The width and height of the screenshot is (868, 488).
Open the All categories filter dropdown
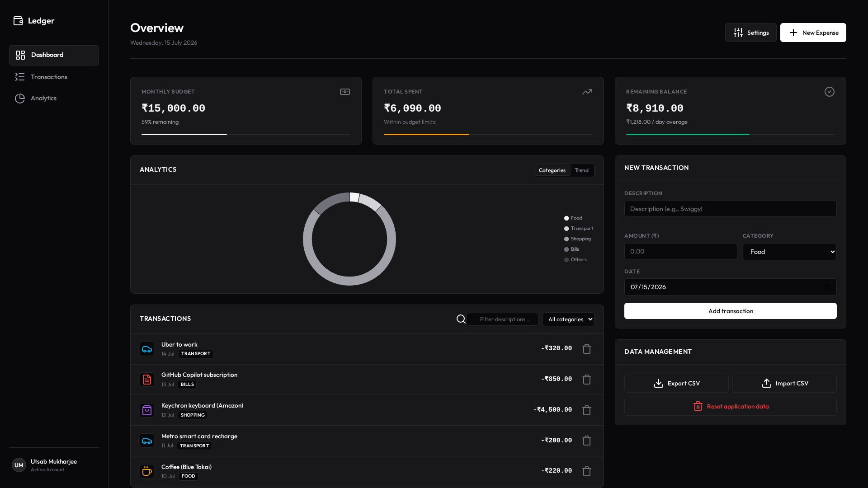click(568, 319)
